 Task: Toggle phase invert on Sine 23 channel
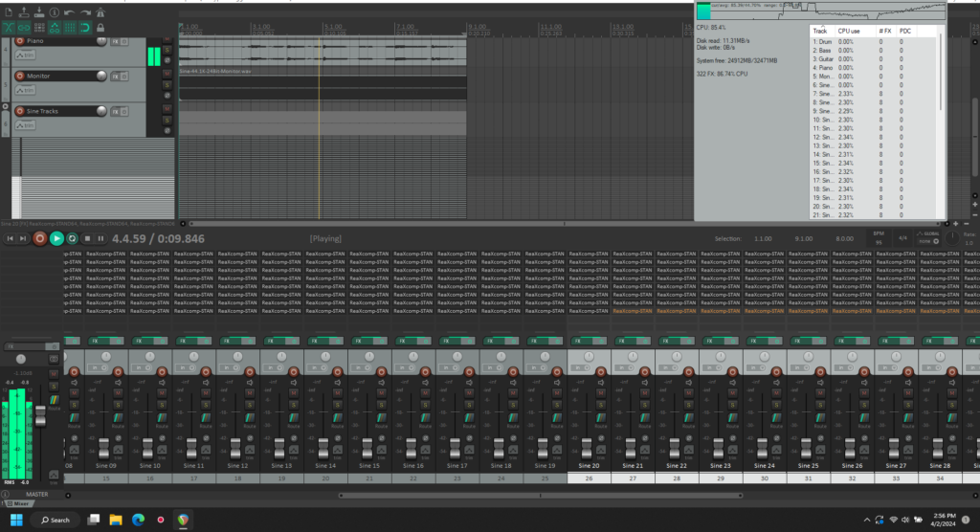(732, 437)
